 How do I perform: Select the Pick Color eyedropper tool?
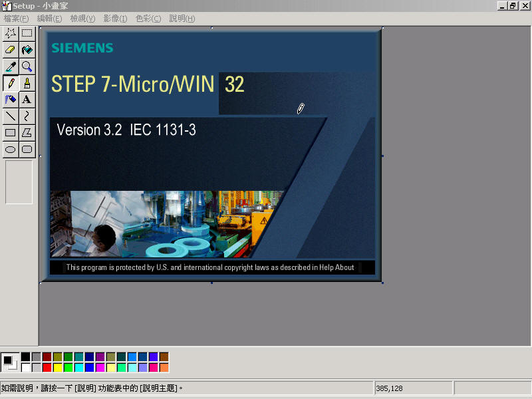[x=11, y=66]
